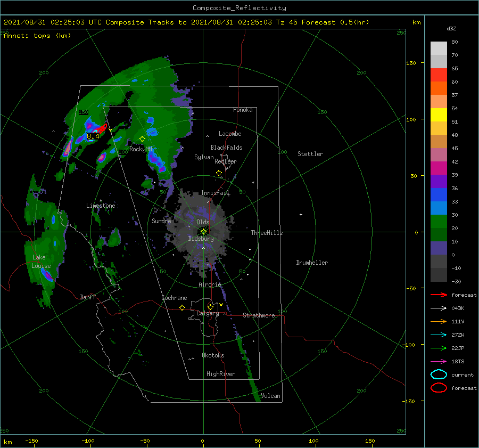Click the Calgary city label
The image size is (479, 448).
pyautogui.click(x=208, y=313)
